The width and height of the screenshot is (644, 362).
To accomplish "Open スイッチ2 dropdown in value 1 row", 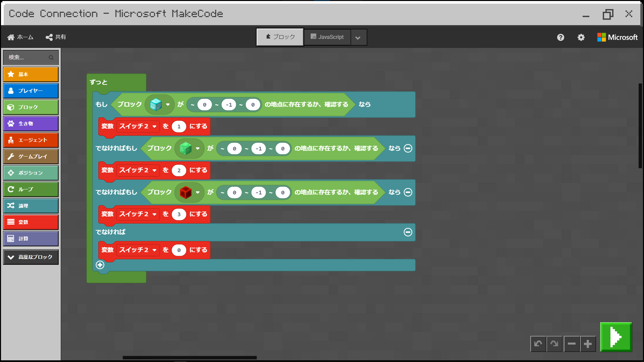I will (138, 126).
